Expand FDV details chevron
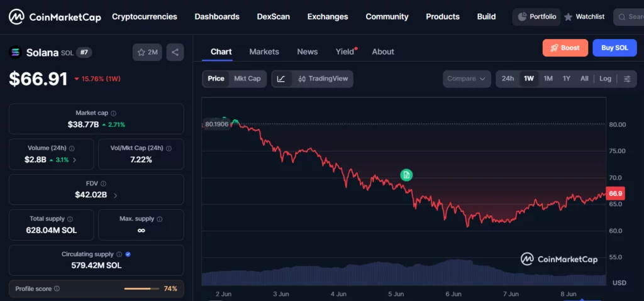Viewport: 644px width, 301px height. pyautogui.click(x=115, y=195)
